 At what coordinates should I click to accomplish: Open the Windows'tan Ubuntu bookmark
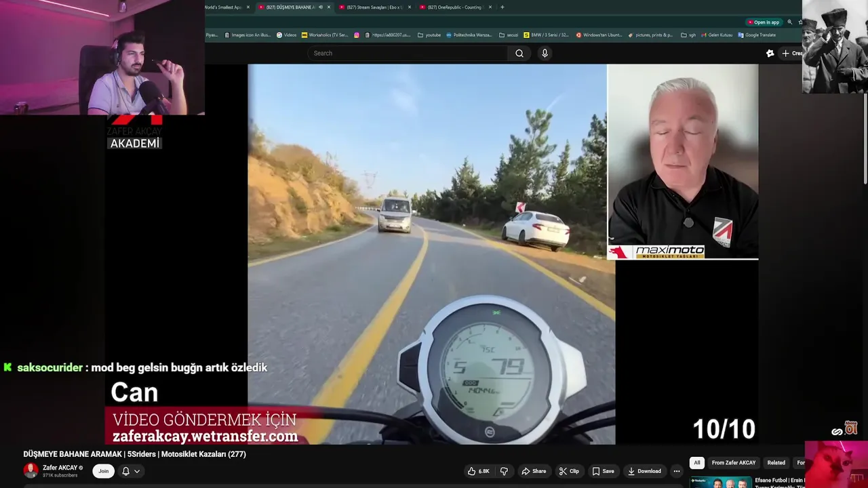click(x=599, y=35)
